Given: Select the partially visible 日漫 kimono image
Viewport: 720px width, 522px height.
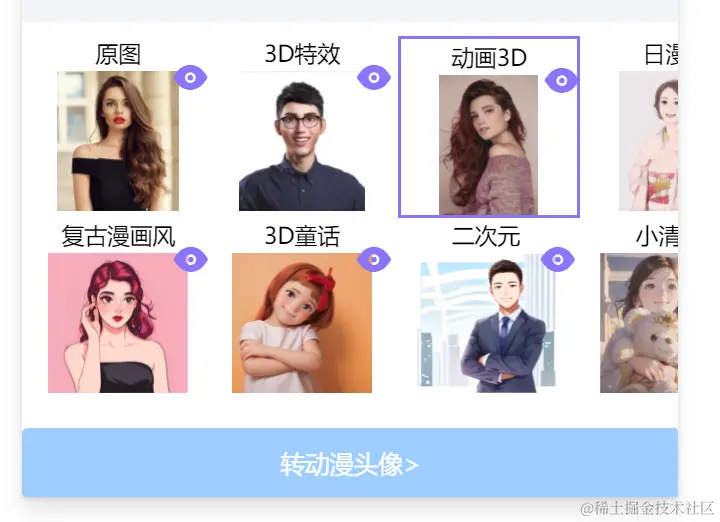Looking at the screenshot, I should [x=648, y=141].
